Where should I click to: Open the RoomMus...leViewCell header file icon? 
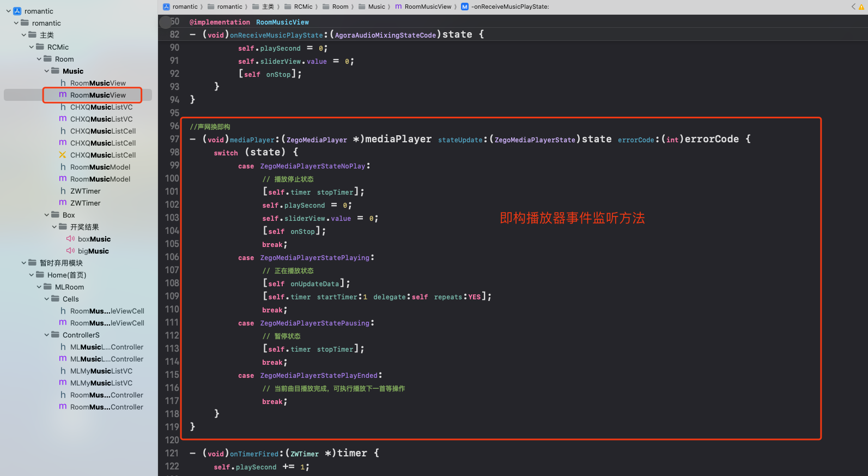(63, 311)
